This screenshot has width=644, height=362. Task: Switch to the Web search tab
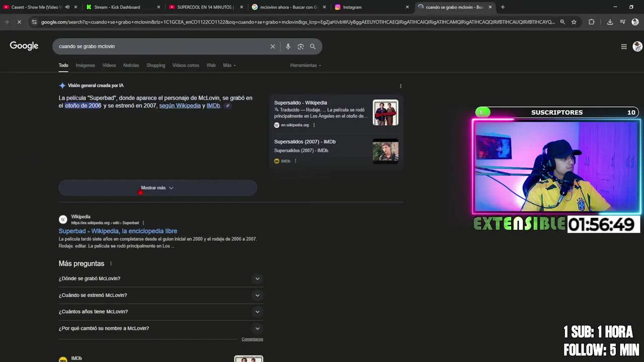(211, 65)
